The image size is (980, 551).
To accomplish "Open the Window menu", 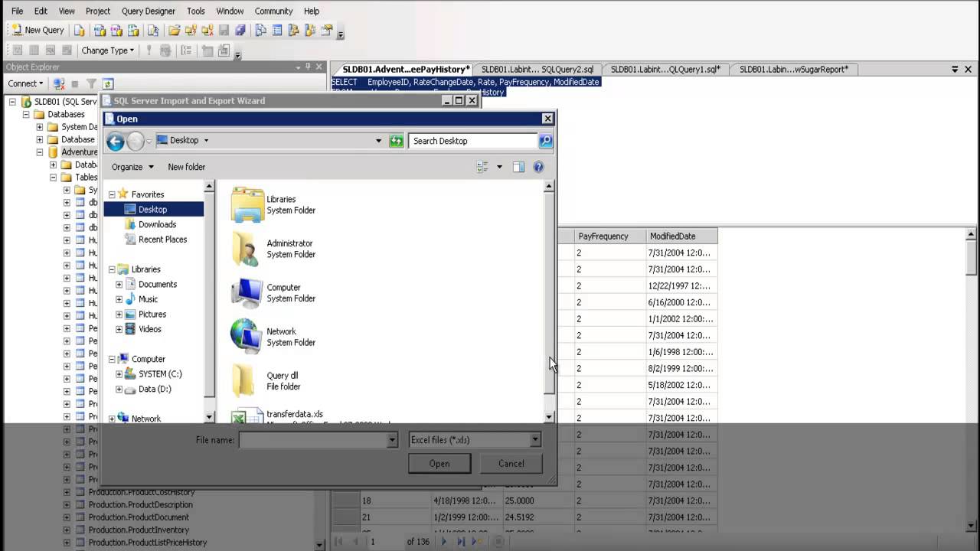I will click(x=230, y=11).
